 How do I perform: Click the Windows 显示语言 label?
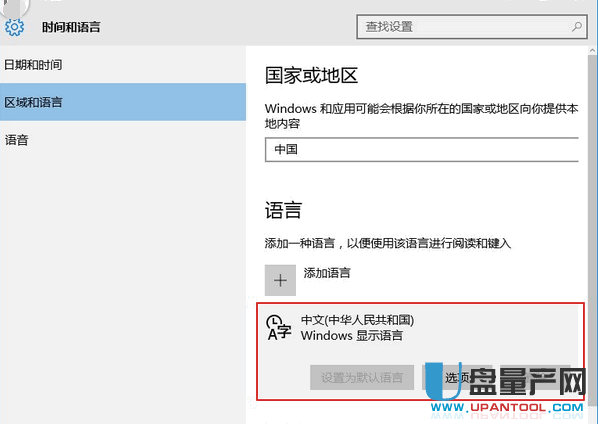351,336
